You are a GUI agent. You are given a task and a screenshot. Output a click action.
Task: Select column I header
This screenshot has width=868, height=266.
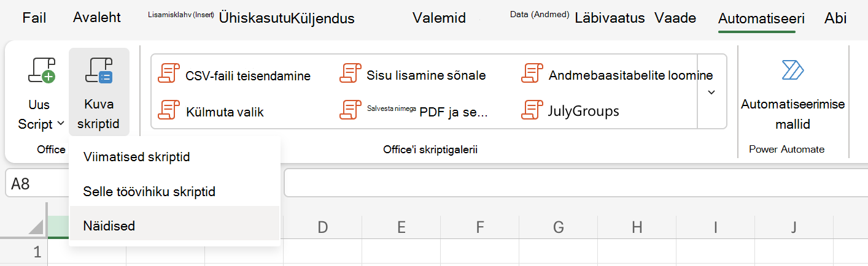[716, 227]
